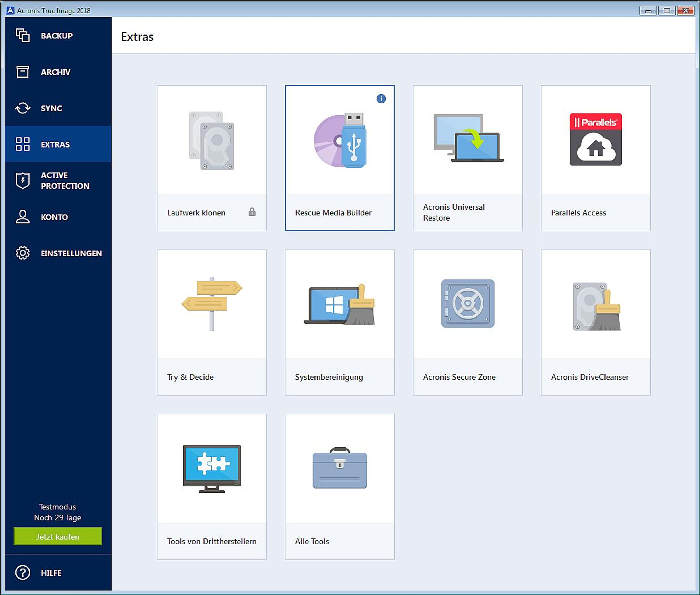Switch to the Archiv section

point(58,72)
